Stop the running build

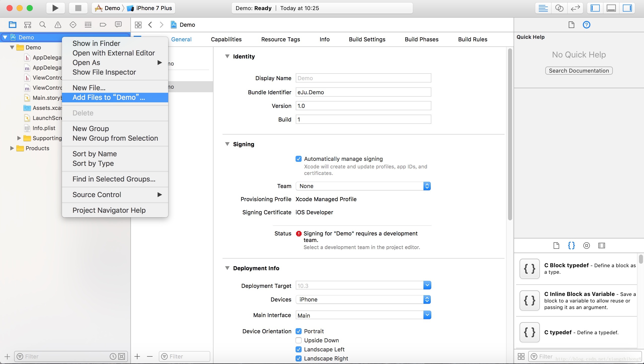pos(78,8)
